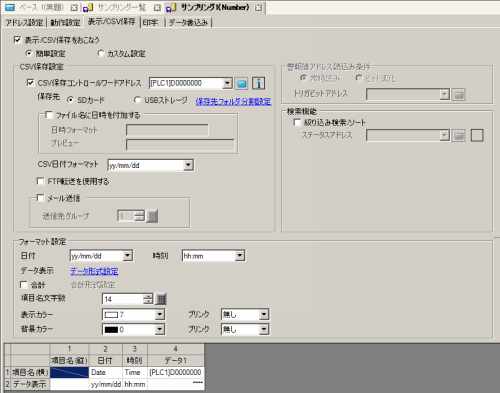The height and width of the screenshot is (393, 500).
Task: Select the カスタム設定 radio option
Action: [x=101, y=53]
